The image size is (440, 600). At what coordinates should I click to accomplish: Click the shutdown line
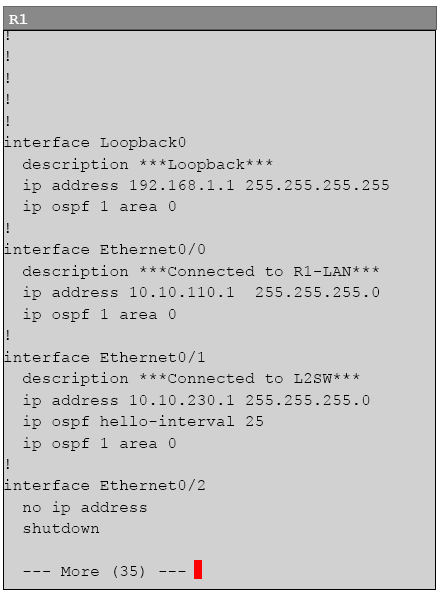click(x=61, y=528)
